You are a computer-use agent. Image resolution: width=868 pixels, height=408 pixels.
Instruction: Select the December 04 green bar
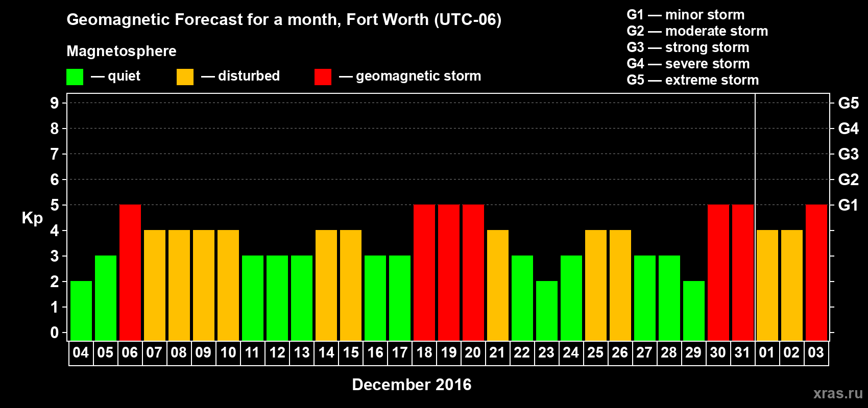[x=81, y=311]
